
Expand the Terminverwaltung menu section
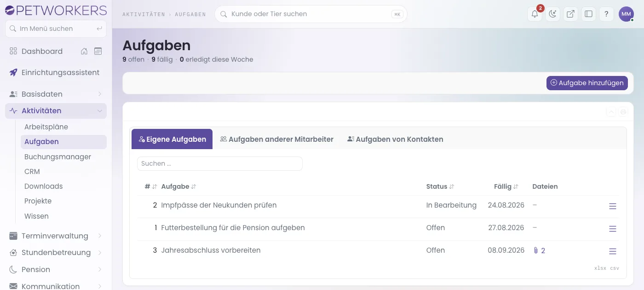[56, 236]
